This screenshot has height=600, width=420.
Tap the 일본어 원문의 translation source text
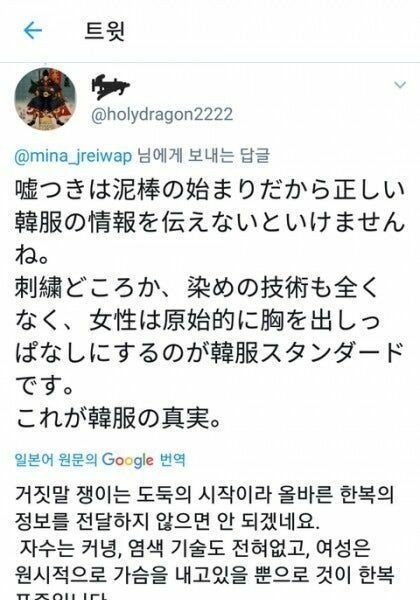[x=56, y=459]
